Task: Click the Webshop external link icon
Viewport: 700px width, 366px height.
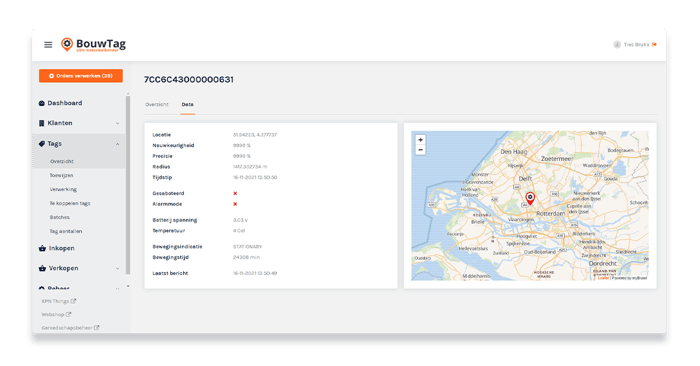Action: [x=68, y=314]
